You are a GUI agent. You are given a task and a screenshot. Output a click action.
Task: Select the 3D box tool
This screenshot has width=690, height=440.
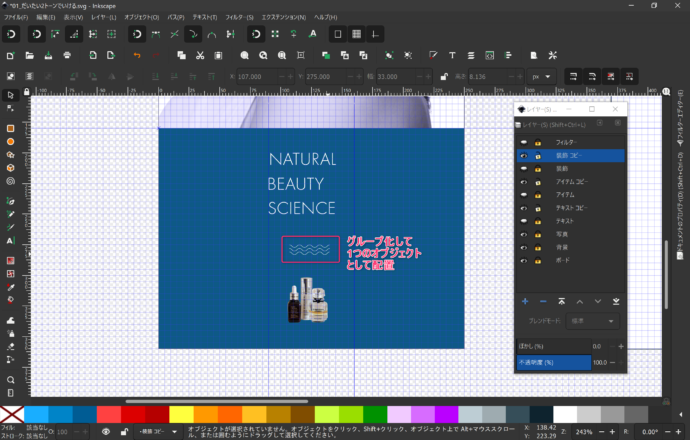click(11, 168)
